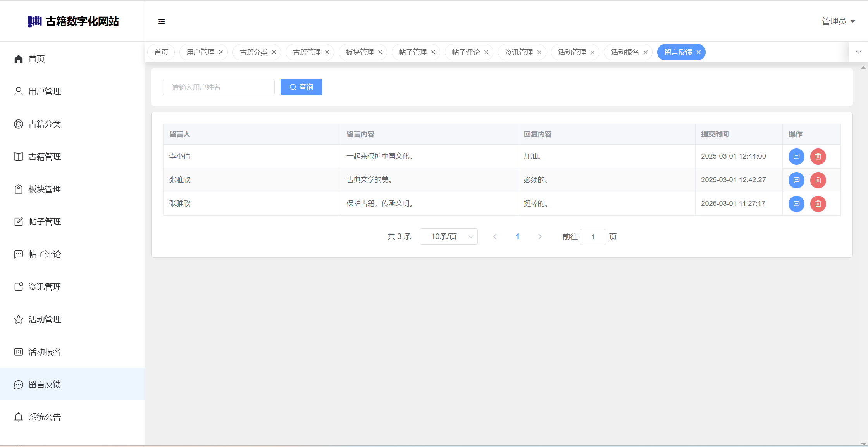The height and width of the screenshot is (447, 868).
Task: Reply to 李小倩's message via blue icon
Action: coord(796,157)
